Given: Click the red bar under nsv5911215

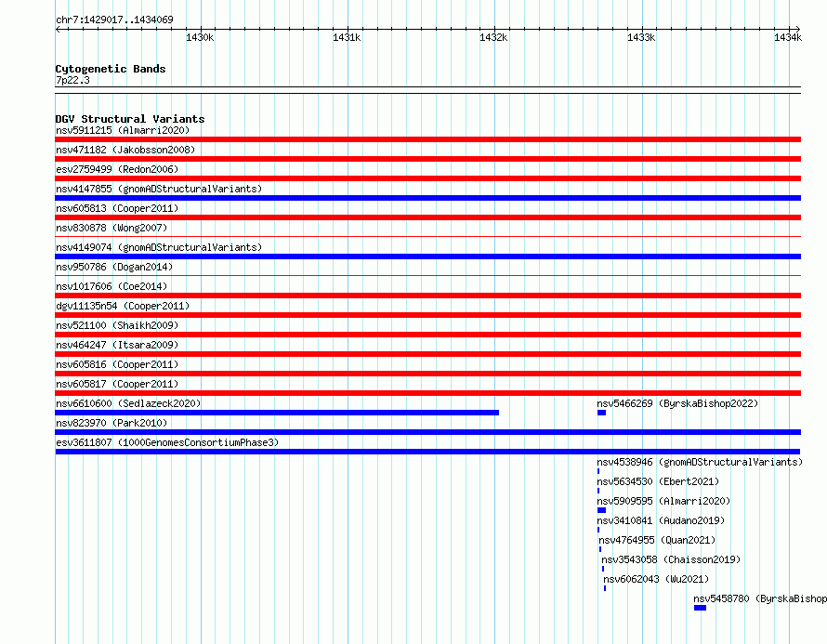Looking at the screenshot, I should point(427,139).
